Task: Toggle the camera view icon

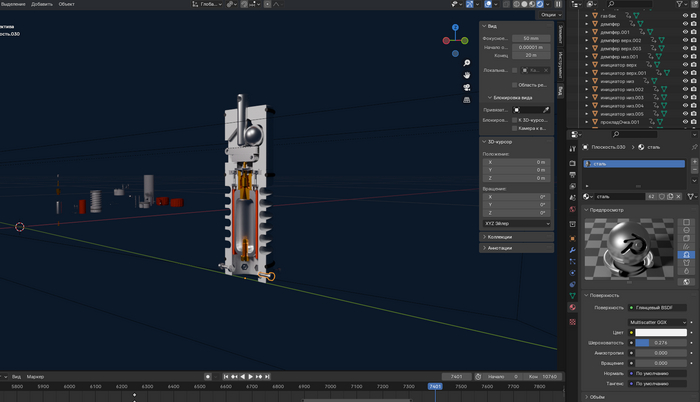Action: tap(467, 87)
